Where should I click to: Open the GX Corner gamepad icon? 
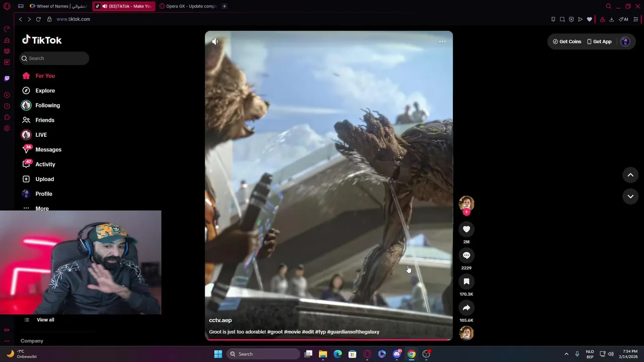21,6
